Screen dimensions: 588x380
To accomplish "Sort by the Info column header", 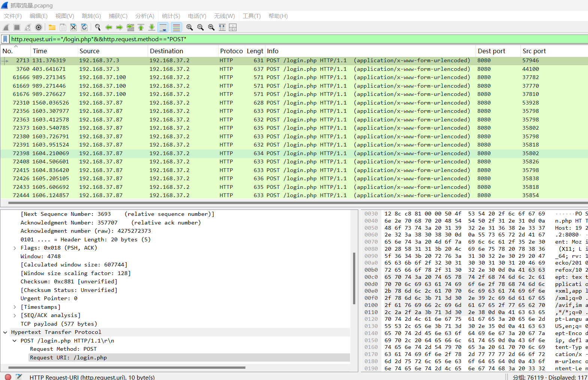I will 370,51.
